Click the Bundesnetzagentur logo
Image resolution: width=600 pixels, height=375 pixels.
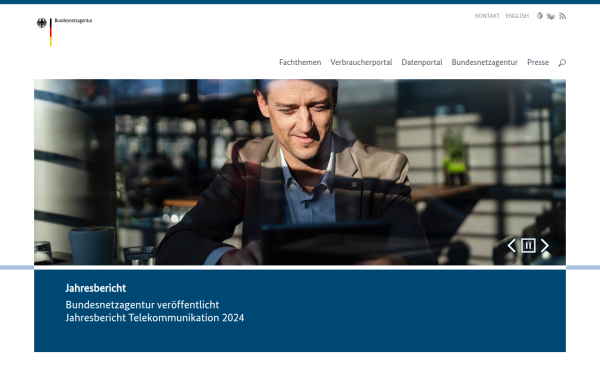[x=65, y=31]
